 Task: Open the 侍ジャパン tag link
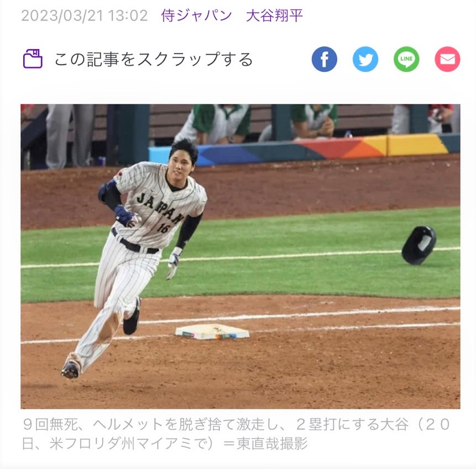click(196, 15)
